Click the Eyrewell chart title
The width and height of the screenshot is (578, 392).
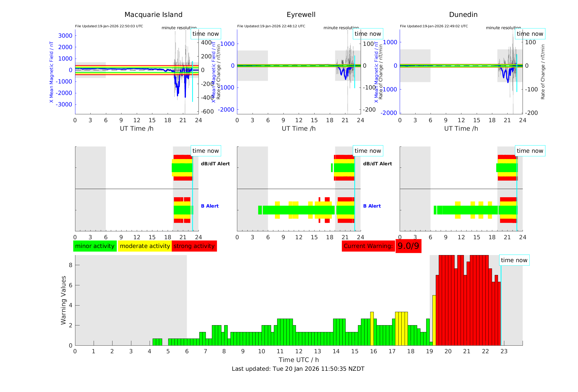pyautogui.click(x=301, y=15)
